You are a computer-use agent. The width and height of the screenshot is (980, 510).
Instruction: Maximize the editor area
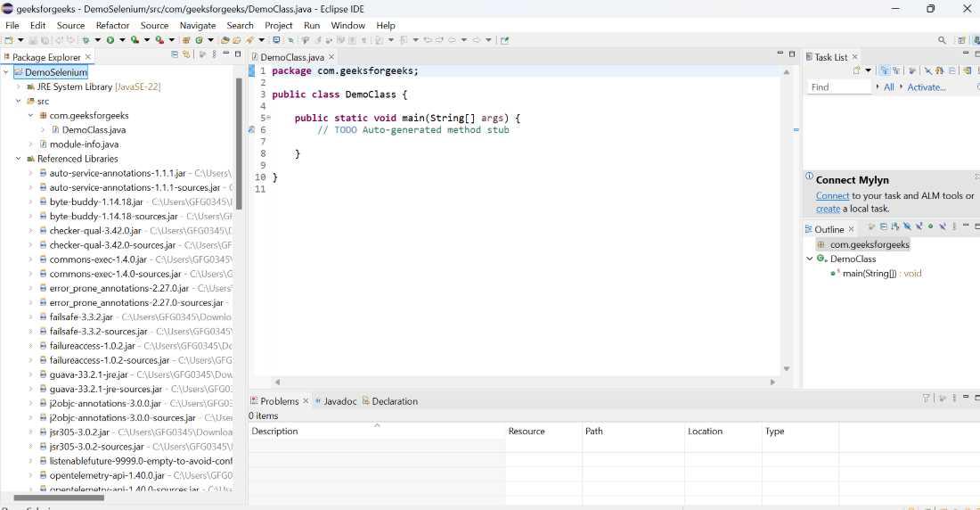pos(792,54)
